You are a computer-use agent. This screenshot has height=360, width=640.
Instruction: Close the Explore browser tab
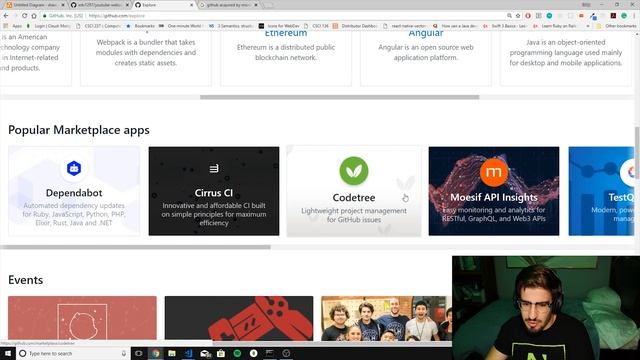point(192,5)
